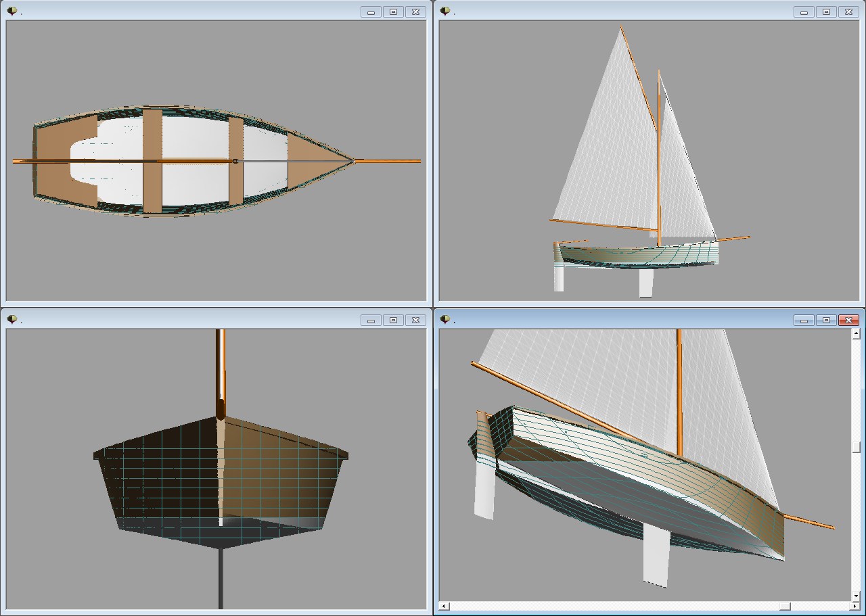
Task: Click the app icon of the stern-view window
Action: pyautogui.click(x=12, y=319)
